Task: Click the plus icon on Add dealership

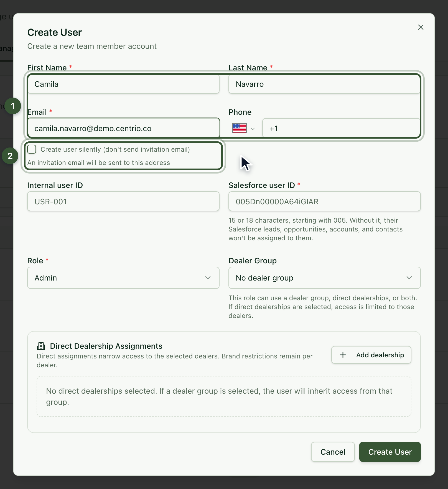Action: click(x=343, y=355)
